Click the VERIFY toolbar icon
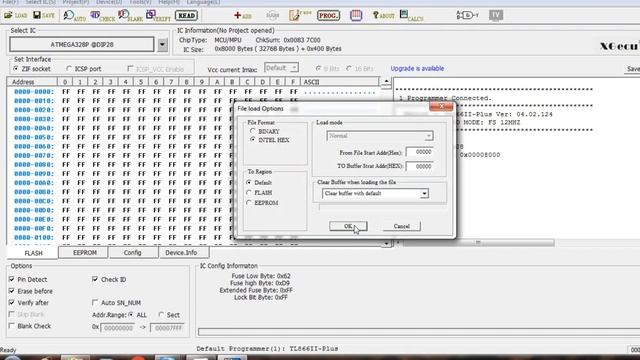 [x=158, y=16]
